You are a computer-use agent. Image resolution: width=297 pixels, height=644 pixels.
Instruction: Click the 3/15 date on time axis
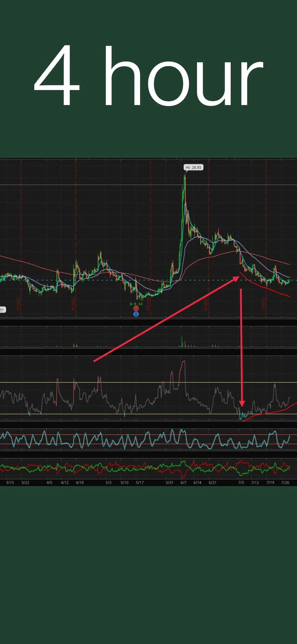pos(10,483)
